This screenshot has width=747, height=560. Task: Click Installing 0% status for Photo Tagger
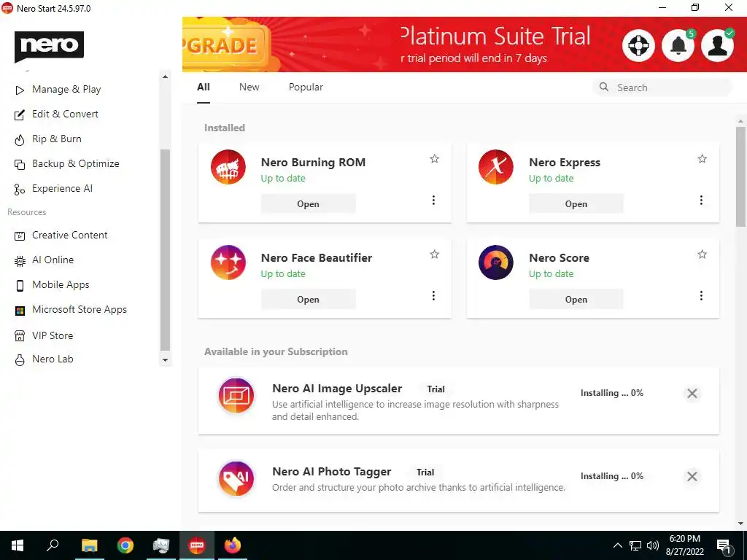click(612, 476)
